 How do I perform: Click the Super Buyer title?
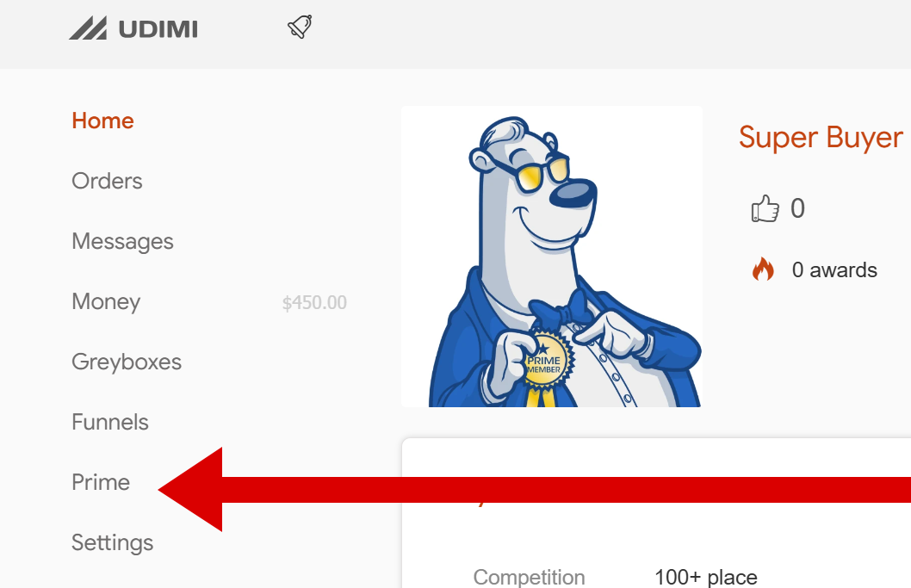(821, 138)
